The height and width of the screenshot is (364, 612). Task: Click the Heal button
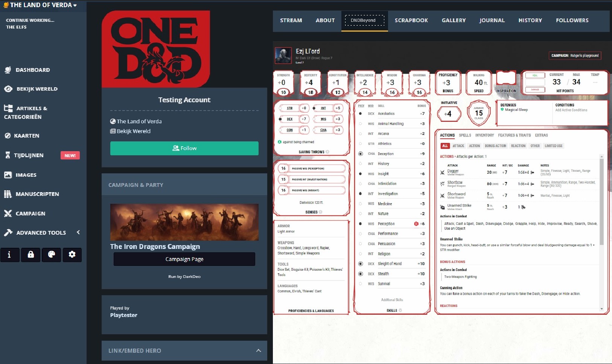tap(535, 75)
